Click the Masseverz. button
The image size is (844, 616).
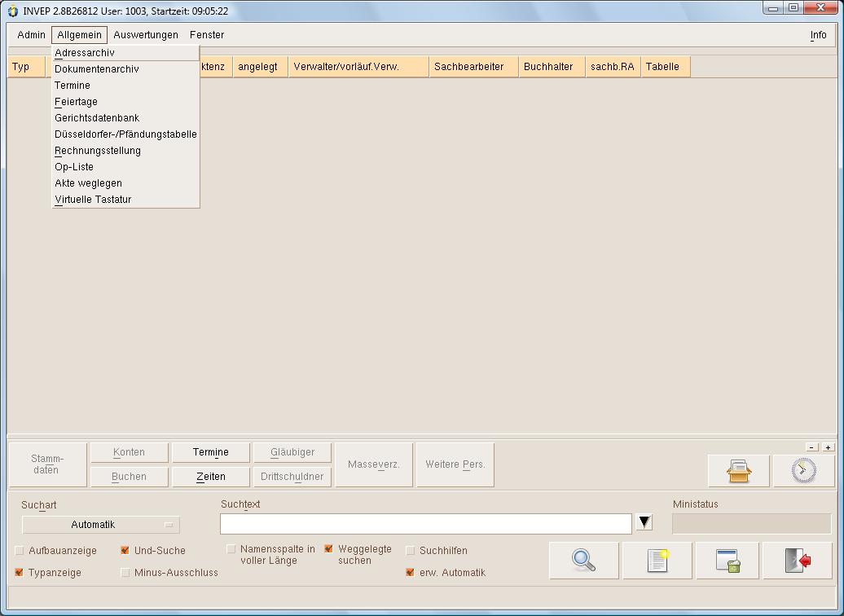[374, 464]
